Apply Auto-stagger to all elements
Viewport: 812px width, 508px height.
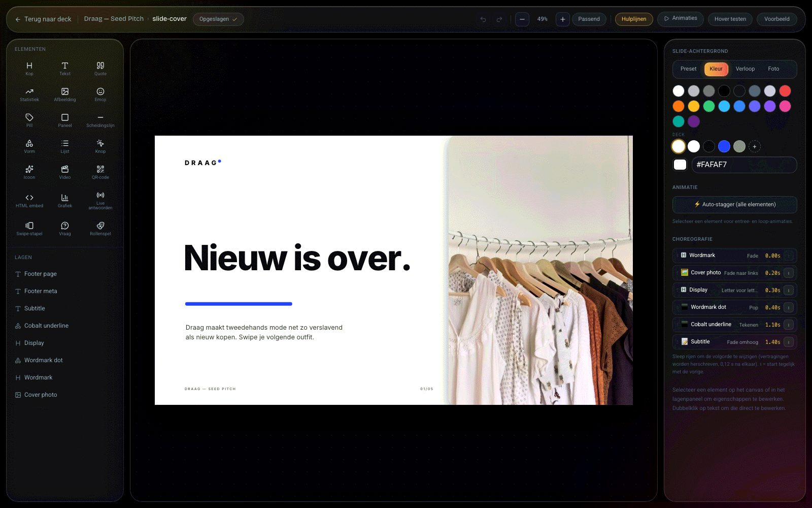click(735, 205)
